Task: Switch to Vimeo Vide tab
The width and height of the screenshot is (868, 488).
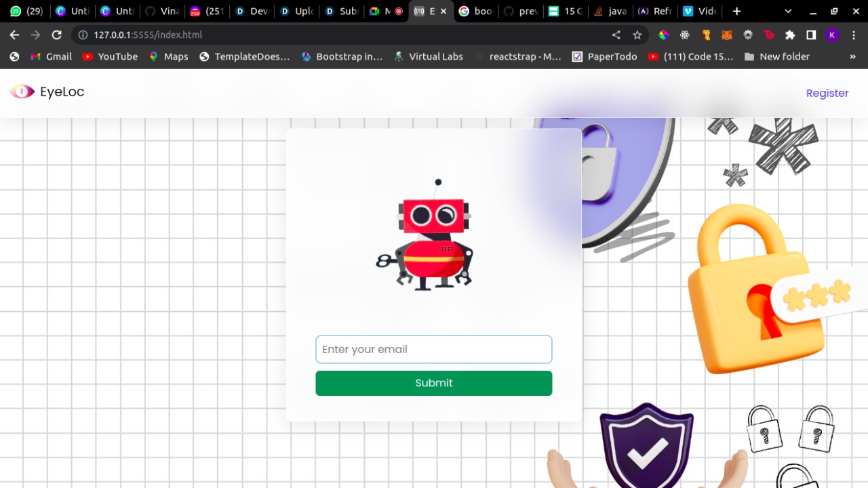Action: click(698, 12)
